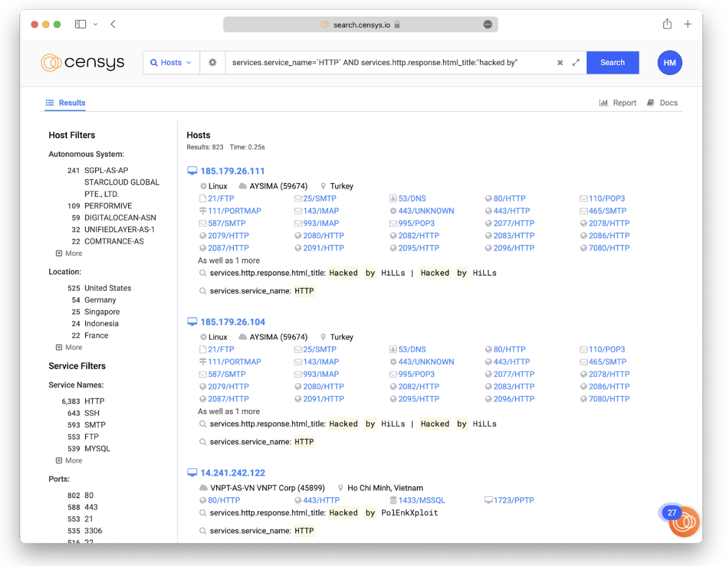Screen dimensions: 728x566
Task: Switch to the Results tab
Action: [x=66, y=103]
